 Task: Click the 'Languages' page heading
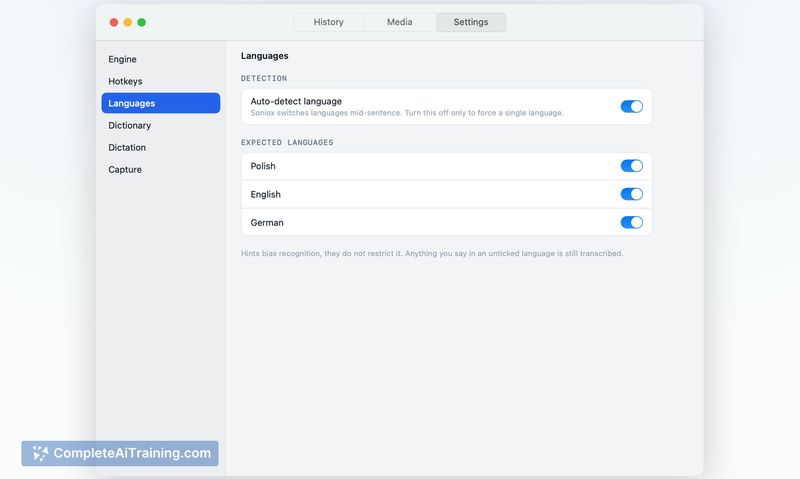264,56
